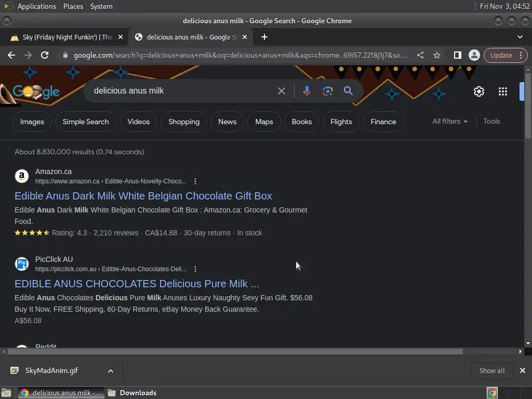The height and width of the screenshot is (399, 532).
Task: Dismiss the downloads bar
Action: (x=523, y=370)
